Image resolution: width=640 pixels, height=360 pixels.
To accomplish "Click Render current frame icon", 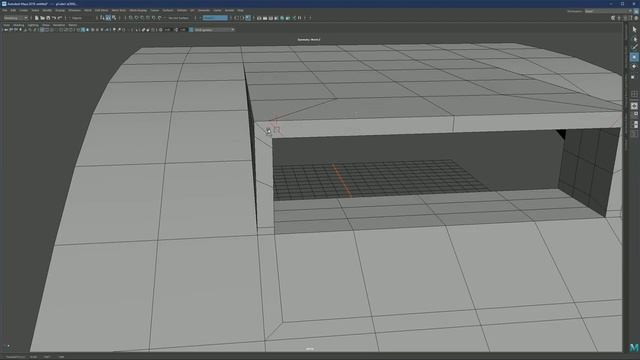I will tap(265, 18).
